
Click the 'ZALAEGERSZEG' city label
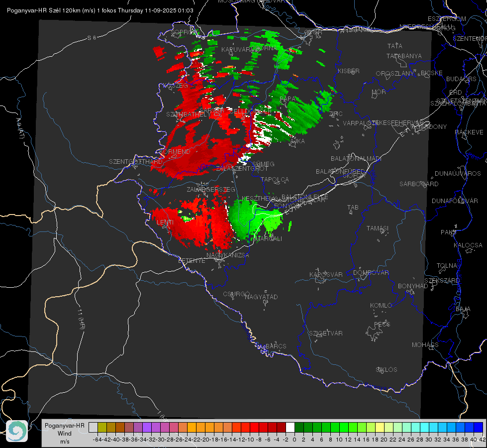tap(211, 189)
